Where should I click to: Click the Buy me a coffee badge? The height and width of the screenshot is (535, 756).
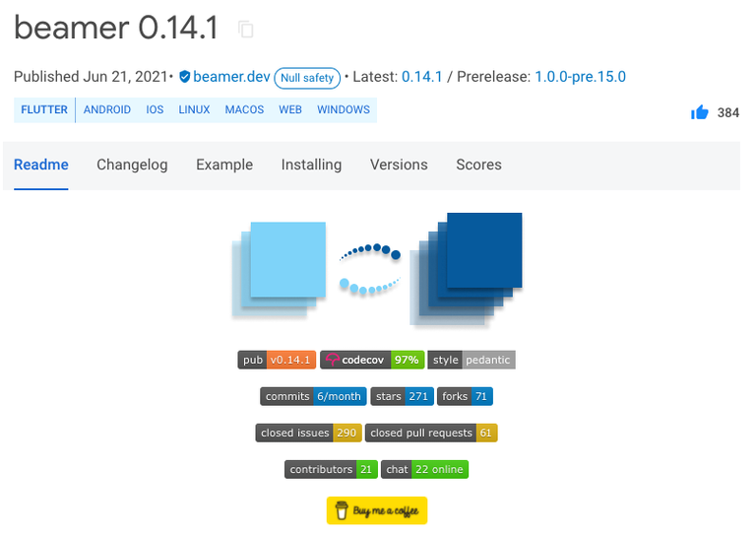coord(377,510)
